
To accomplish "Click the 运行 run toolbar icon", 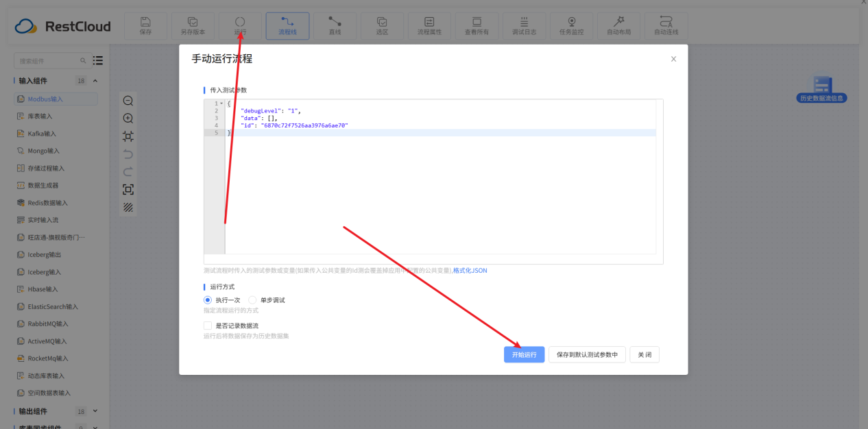I will pyautogui.click(x=240, y=26).
